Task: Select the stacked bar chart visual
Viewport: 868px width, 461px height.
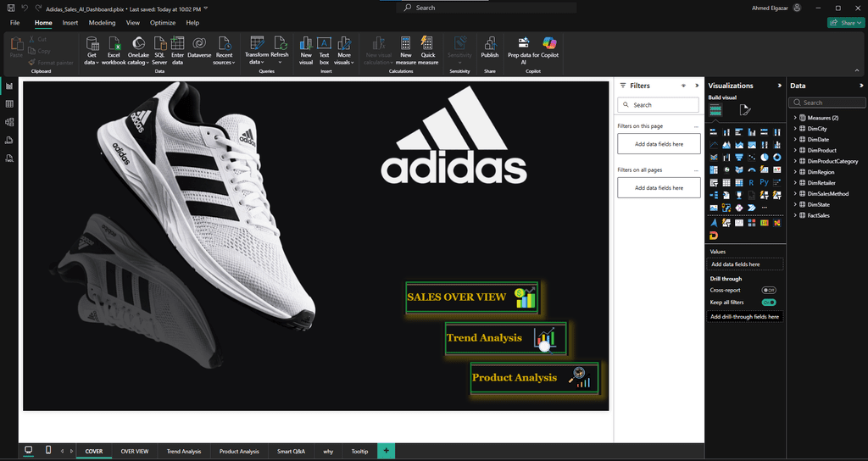Action: 714,132
